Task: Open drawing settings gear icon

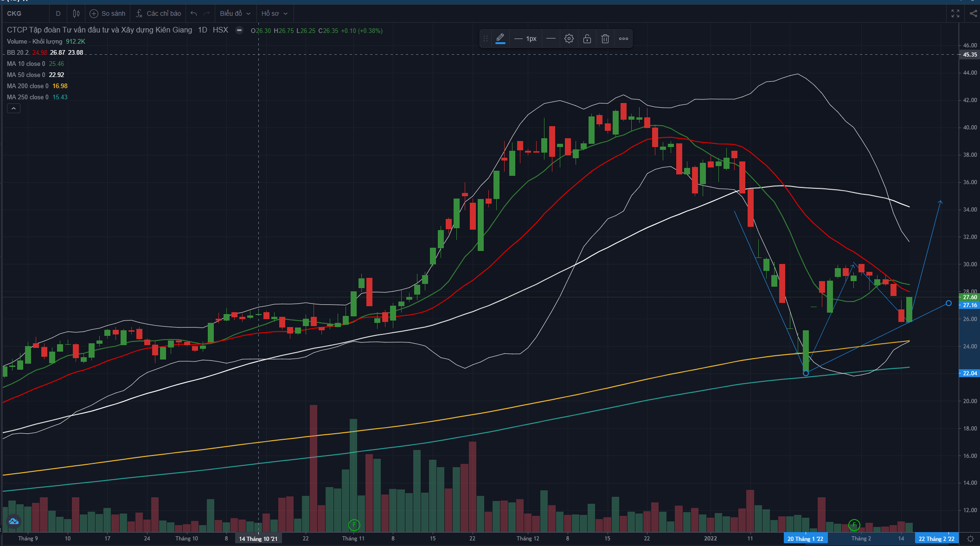Action: 569,39
